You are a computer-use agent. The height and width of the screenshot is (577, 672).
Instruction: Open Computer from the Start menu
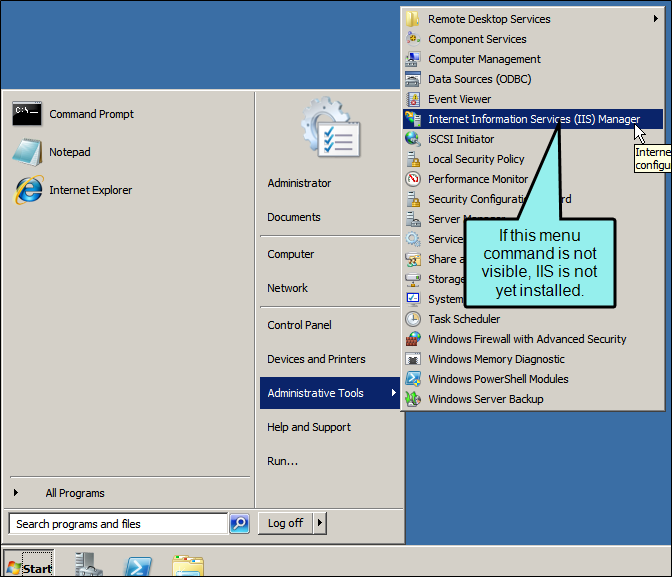[291, 254]
